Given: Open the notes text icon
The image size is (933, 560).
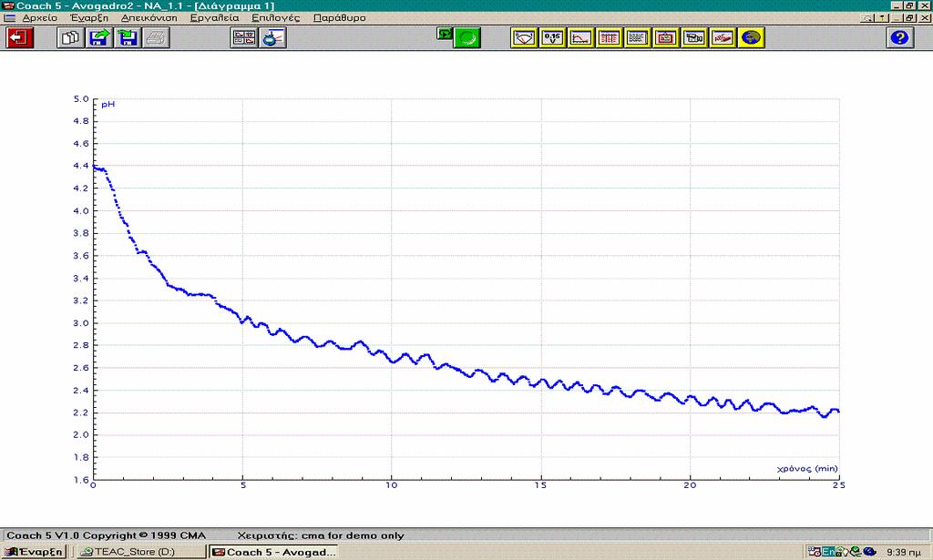Looking at the screenshot, I should [x=637, y=38].
